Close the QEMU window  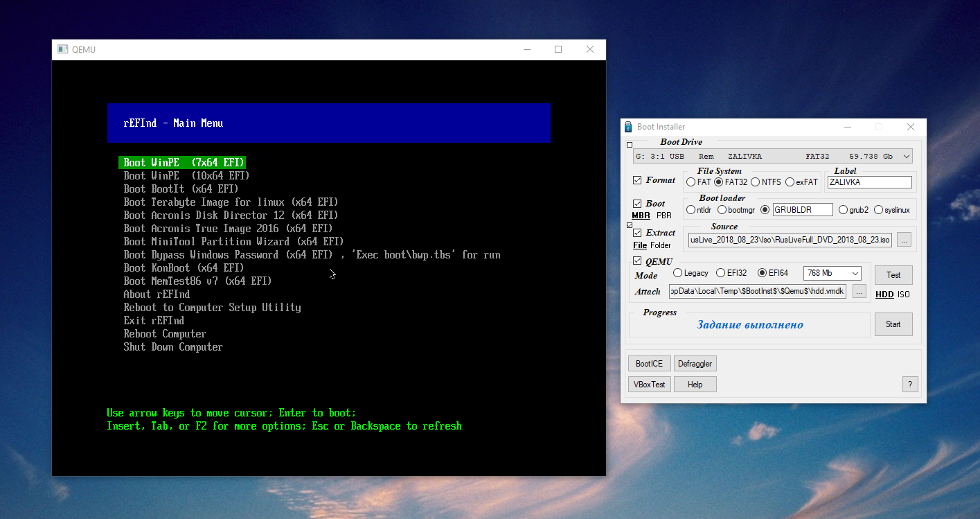[590, 49]
